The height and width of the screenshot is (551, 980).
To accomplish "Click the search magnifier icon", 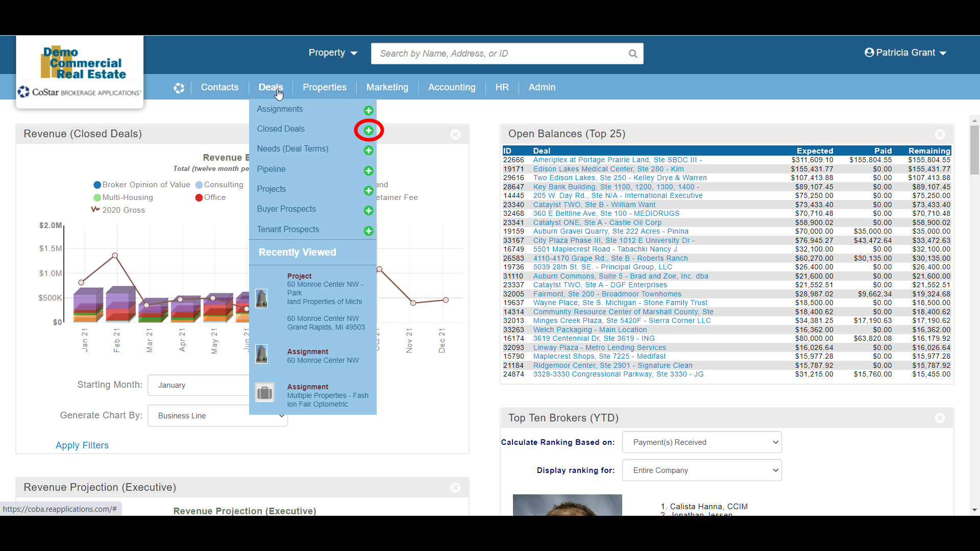I will 633,54.
